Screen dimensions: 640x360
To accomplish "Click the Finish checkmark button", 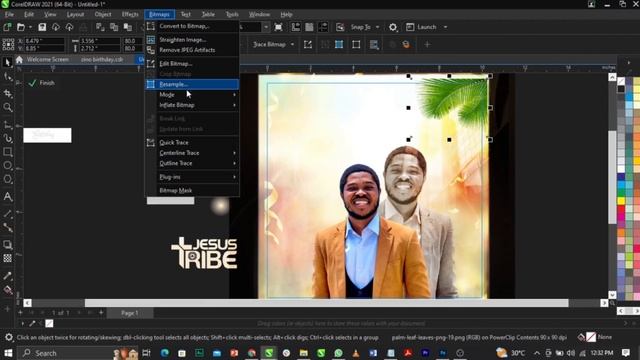I will pos(42,83).
